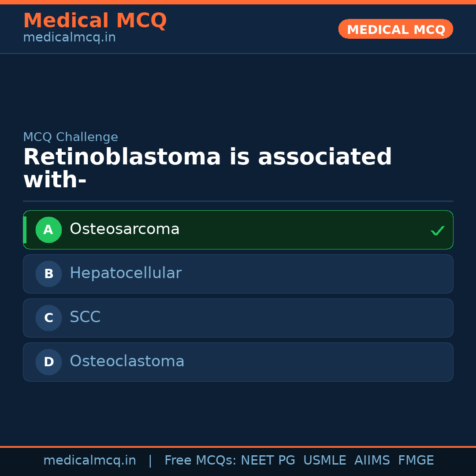The height and width of the screenshot is (476, 476).
Task: Click the circle B option badge
Action: (x=48, y=274)
